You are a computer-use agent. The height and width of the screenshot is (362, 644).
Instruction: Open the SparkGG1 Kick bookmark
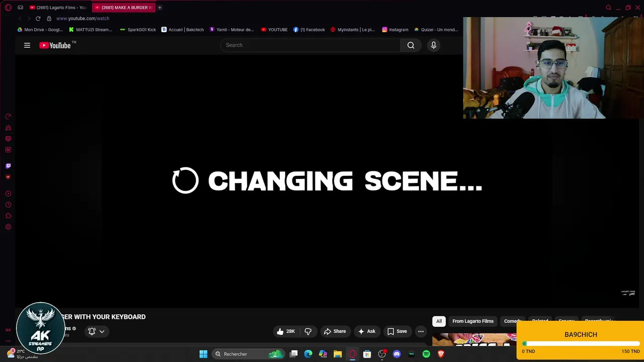coord(138,30)
